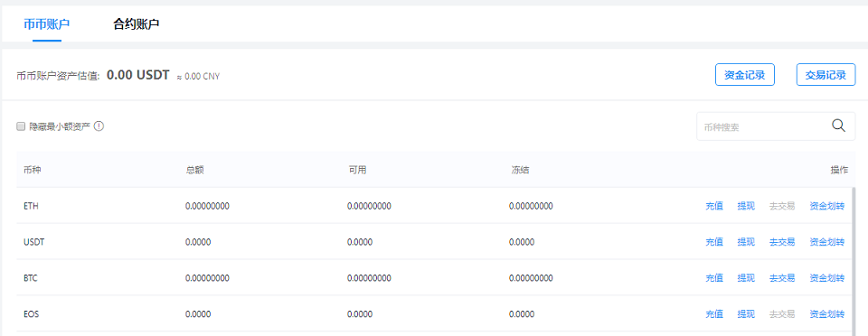
Task: Click the magnifier search icon
Action: (x=839, y=126)
